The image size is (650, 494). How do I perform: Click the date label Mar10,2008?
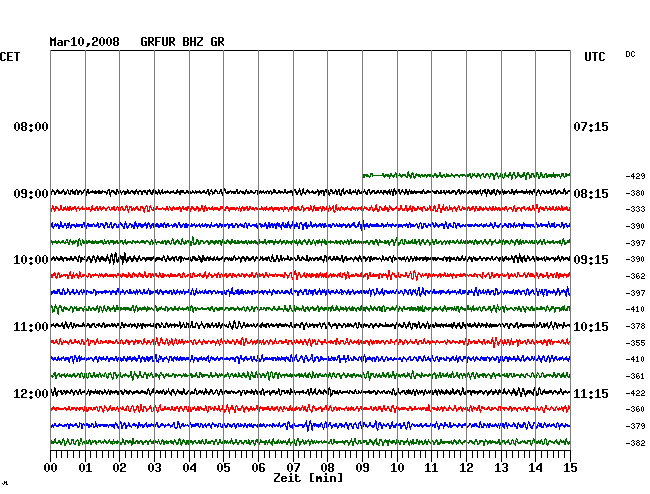tap(85, 42)
